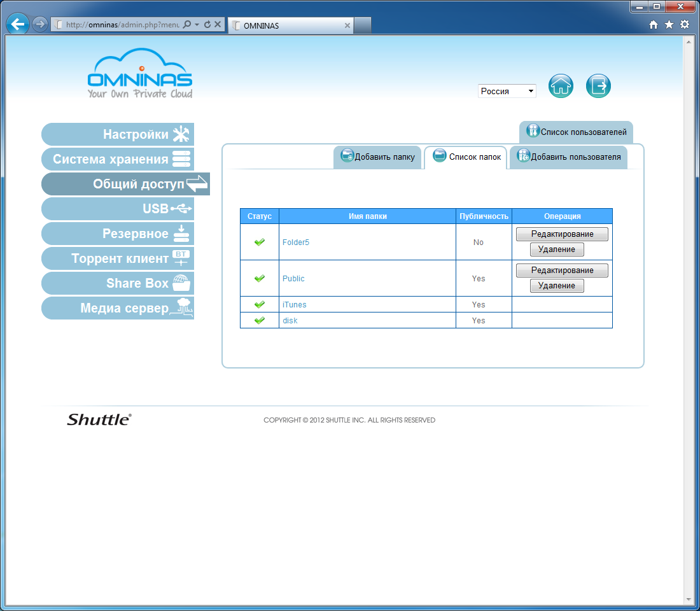700x611 pixels.
Task: Switch to Добавить пользователя tab
Action: click(x=568, y=157)
